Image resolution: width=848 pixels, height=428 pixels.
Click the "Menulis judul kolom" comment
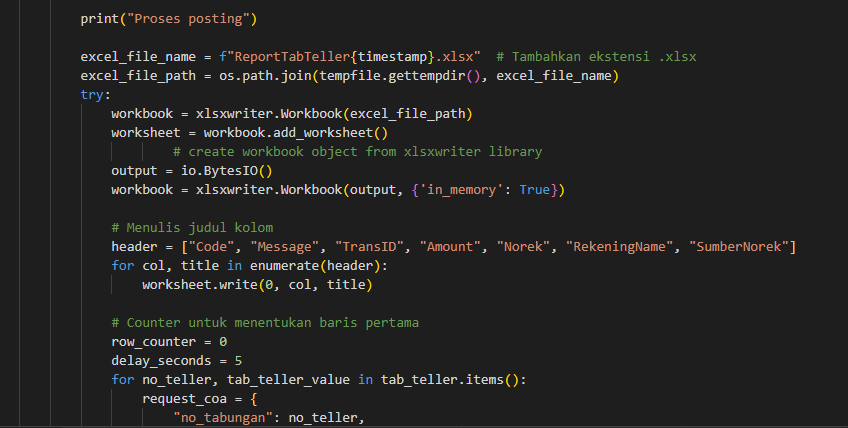[x=192, y=228]
